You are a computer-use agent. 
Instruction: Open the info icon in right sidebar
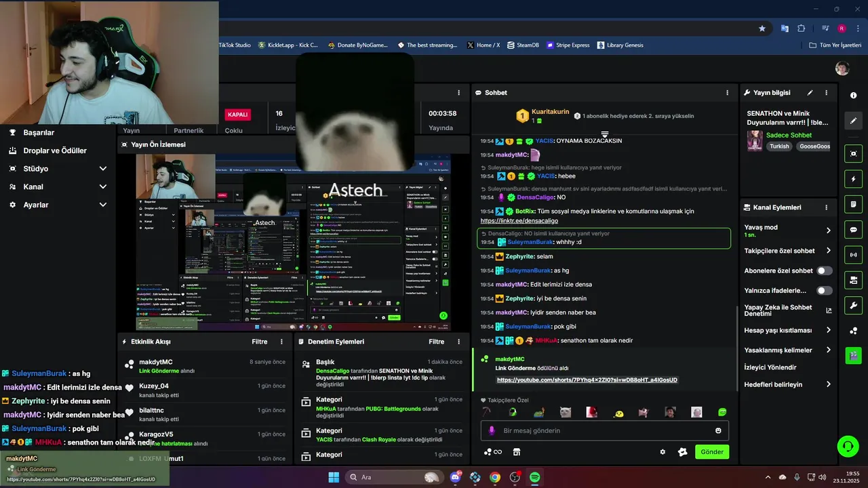[853, 96]
